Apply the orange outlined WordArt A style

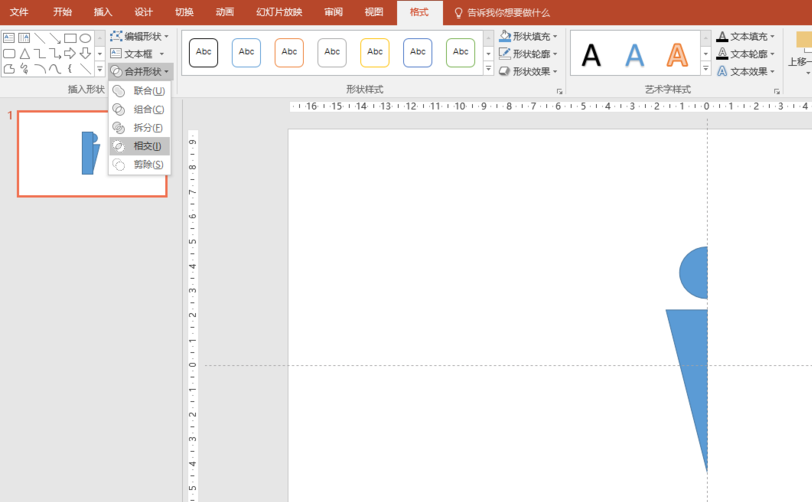click(677, 54)
